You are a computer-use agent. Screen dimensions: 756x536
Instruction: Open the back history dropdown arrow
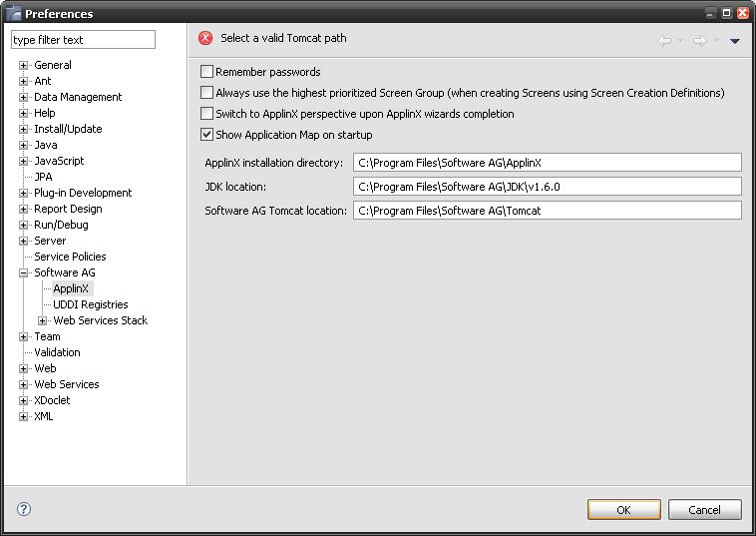[x=680, y=41]
